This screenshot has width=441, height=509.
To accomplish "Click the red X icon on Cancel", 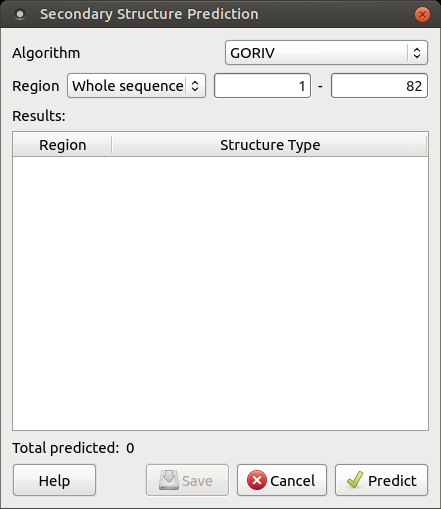I will pyautogui.click(x=257, y=480).
